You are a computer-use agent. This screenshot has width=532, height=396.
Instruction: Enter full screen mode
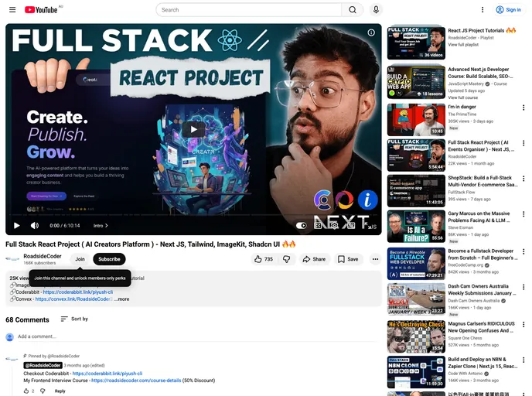(367, 226)
